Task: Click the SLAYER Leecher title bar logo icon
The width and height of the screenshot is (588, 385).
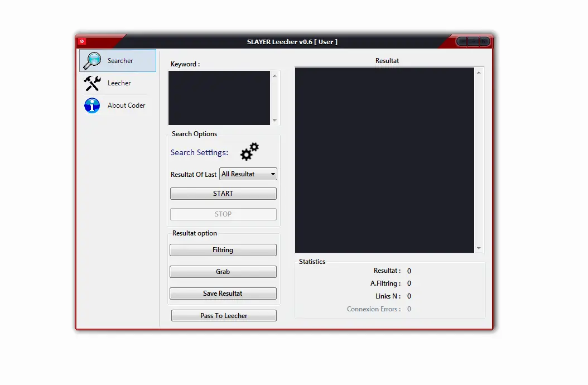Action: [81, 41]
